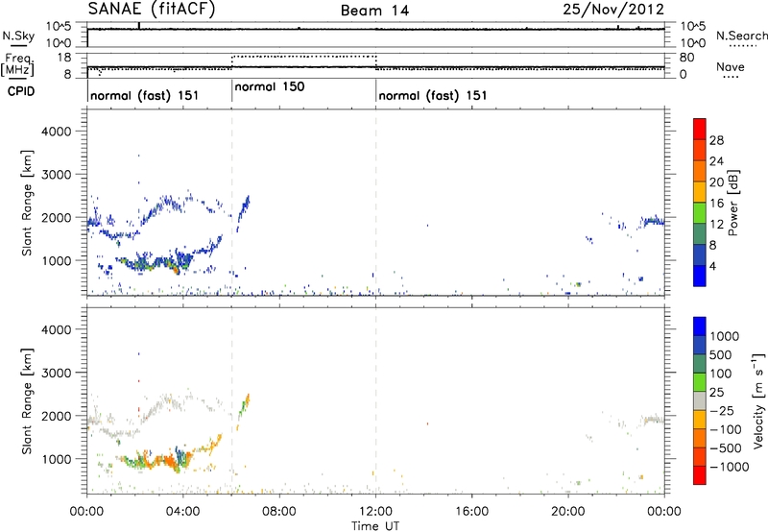Click the '08:00' time axis tick label

pyautogui.click(x=279, y=512)
